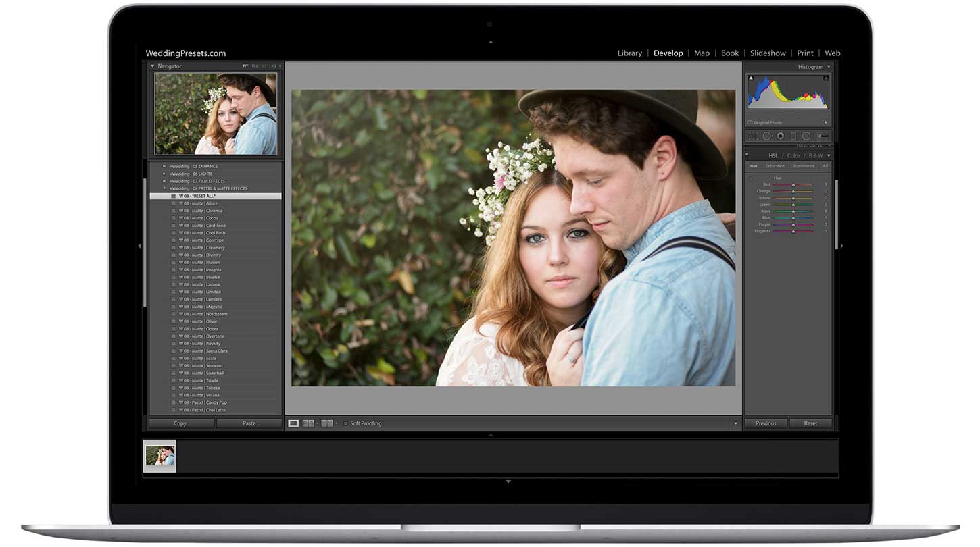The width and height of the screenshot is (980, 547).
Task: Switch to the Hue tab in HSL
Action: point(753,166)
